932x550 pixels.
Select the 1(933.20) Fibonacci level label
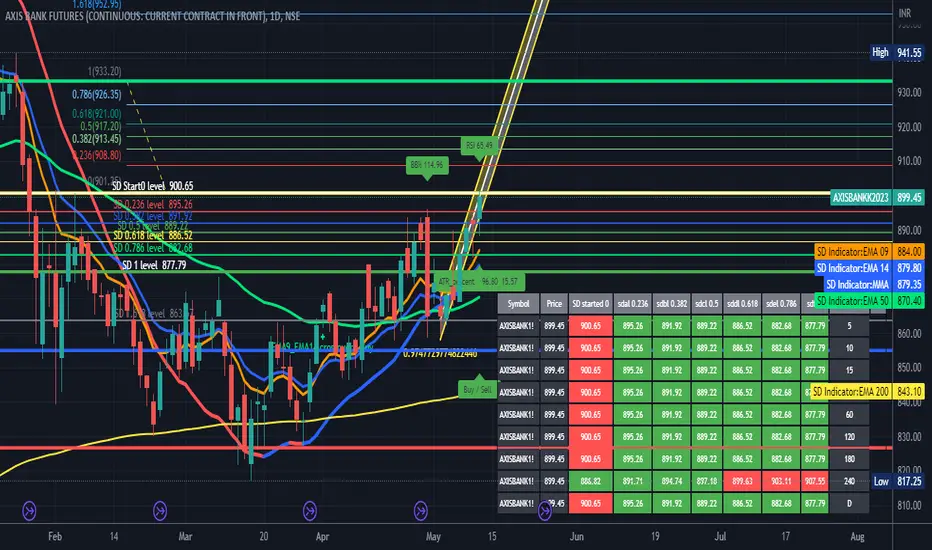coord(104,71)
